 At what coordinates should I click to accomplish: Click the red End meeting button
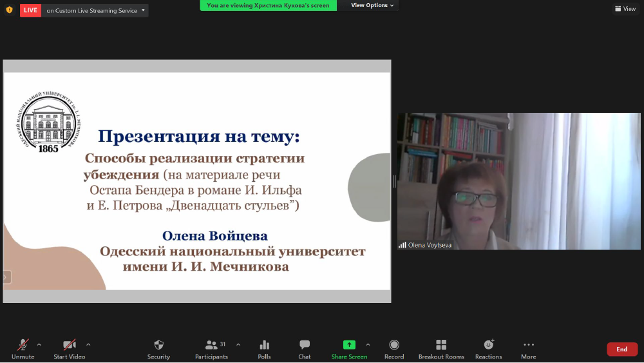[621, 349]
